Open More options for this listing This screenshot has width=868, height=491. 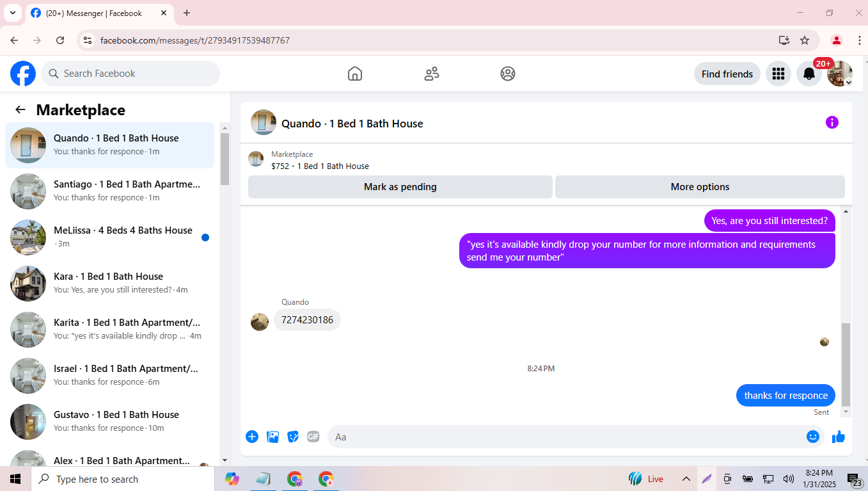[700, 187]
